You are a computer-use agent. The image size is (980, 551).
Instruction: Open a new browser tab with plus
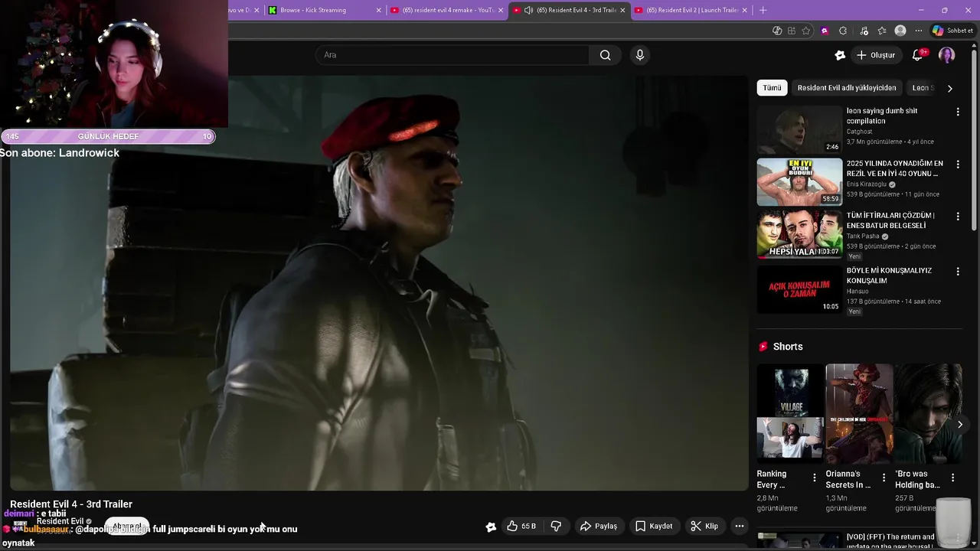pos(763,10)
